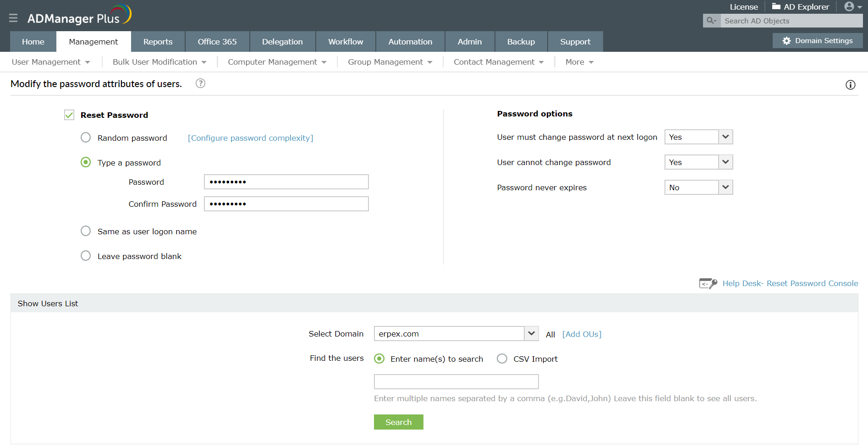The width and height of the screenshot is (868, 447).
Task: Click the AD Explorer folder icon
Action: (x=776, y=6)
